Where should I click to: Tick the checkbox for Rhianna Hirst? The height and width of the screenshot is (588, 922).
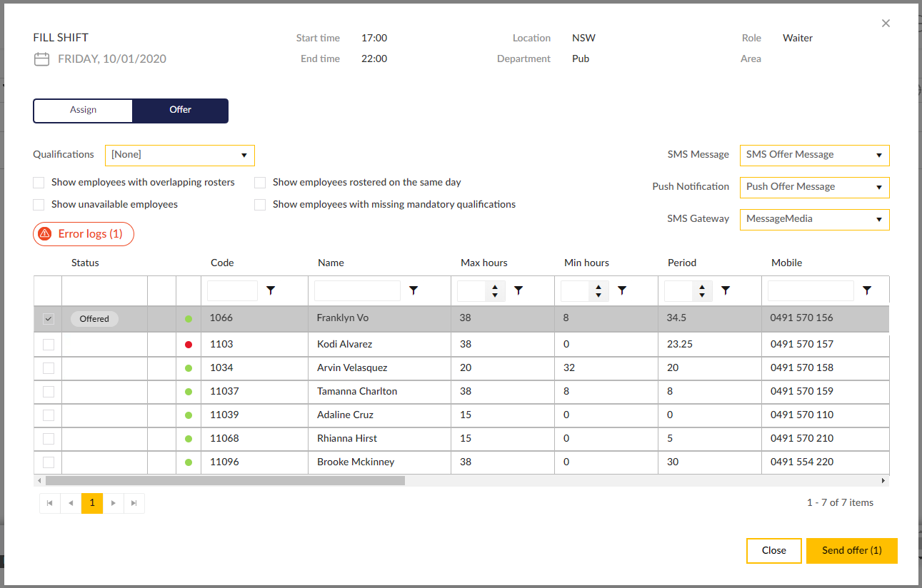click(x=49, y=439)
